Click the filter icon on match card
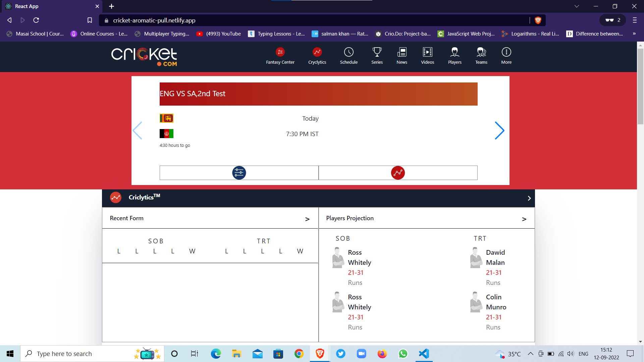Viewport: 644px width, 362px height. pos(239,172)
